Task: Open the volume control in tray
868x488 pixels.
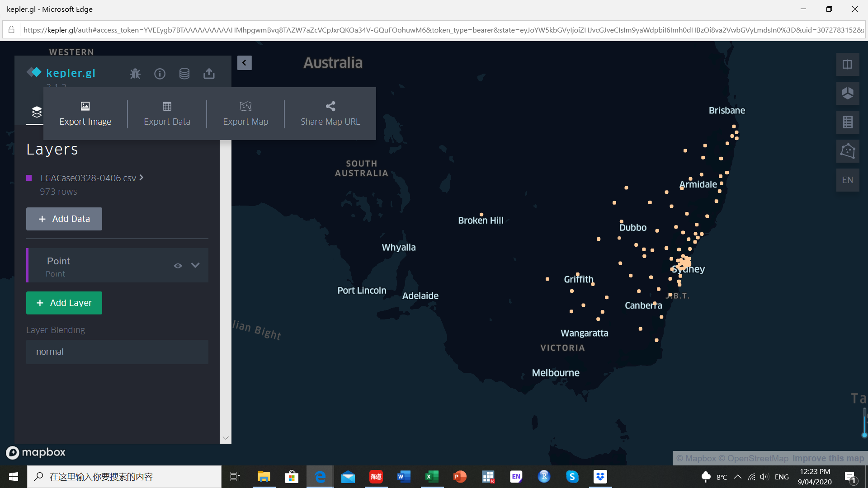Action: click(764, 477)
